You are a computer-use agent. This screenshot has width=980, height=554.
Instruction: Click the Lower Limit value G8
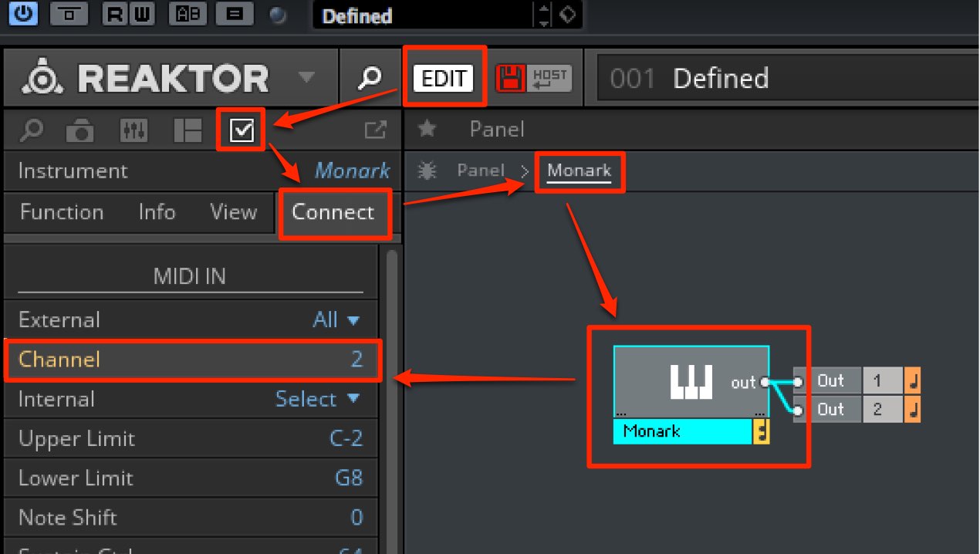click(349, 478)
